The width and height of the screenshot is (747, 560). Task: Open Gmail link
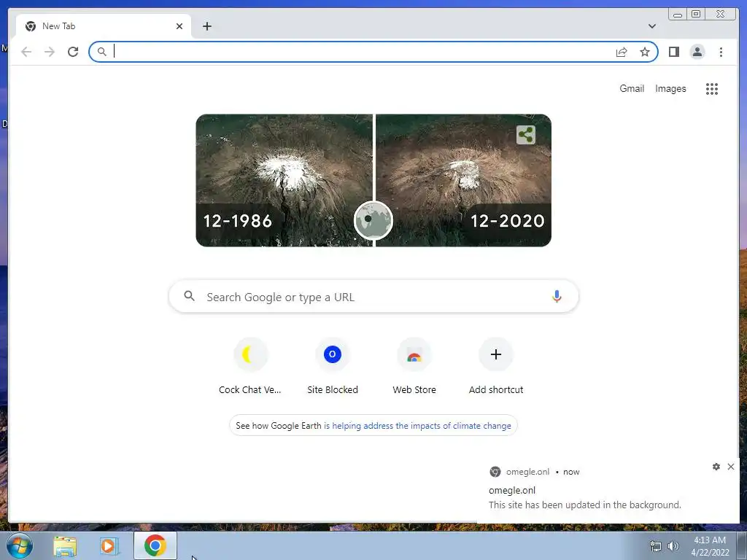pyautogui.click(x=632, y=88)
